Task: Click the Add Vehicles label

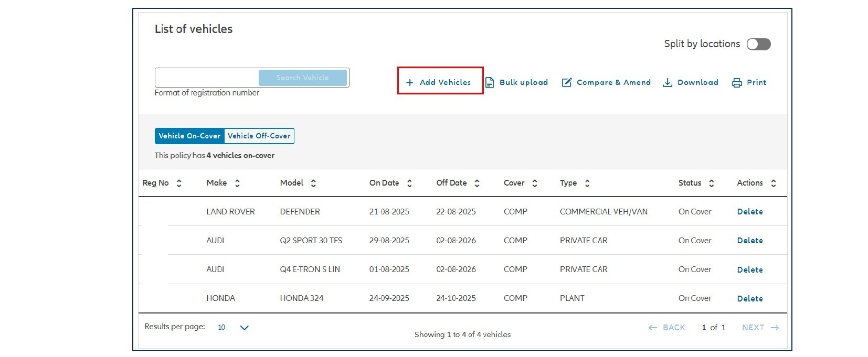Action: pyautogui.click(x=445, y=82)
